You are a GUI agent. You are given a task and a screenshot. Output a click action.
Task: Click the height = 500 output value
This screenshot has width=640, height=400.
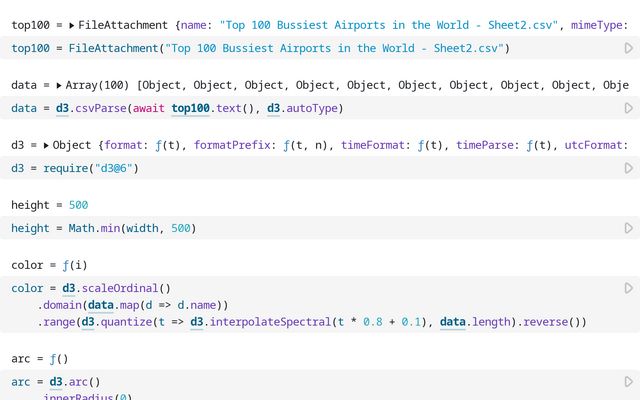78,205
